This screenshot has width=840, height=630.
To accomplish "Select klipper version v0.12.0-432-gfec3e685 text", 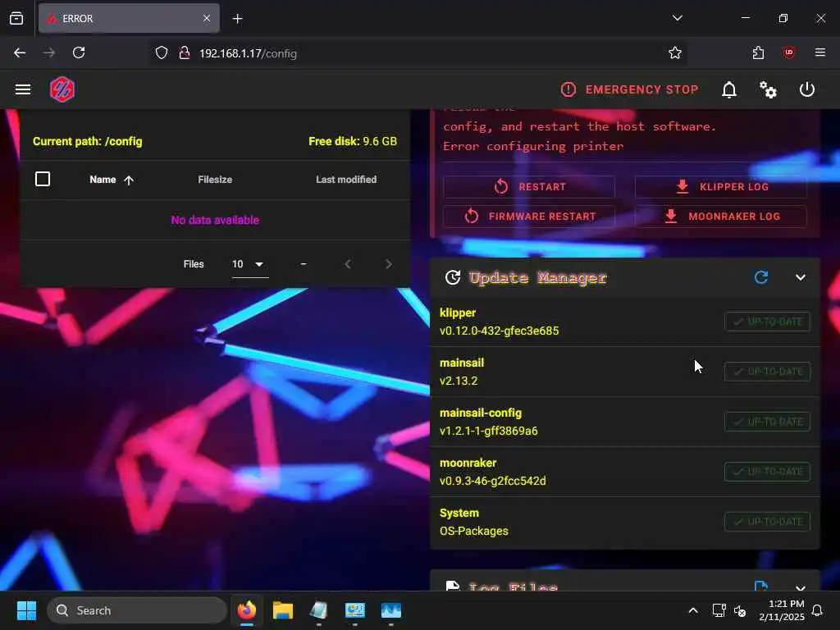I will [499, 331].
